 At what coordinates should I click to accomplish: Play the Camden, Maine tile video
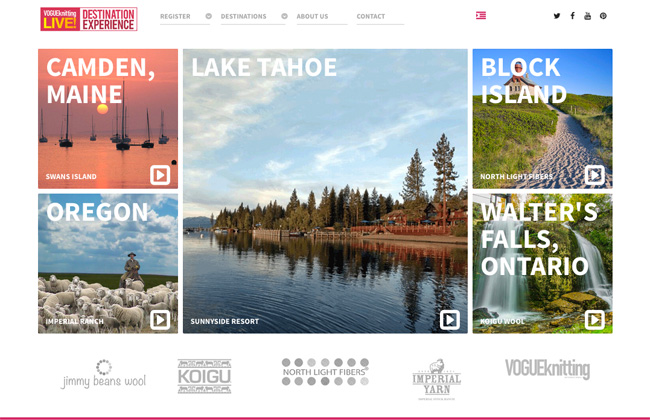[x=160, y=175]
